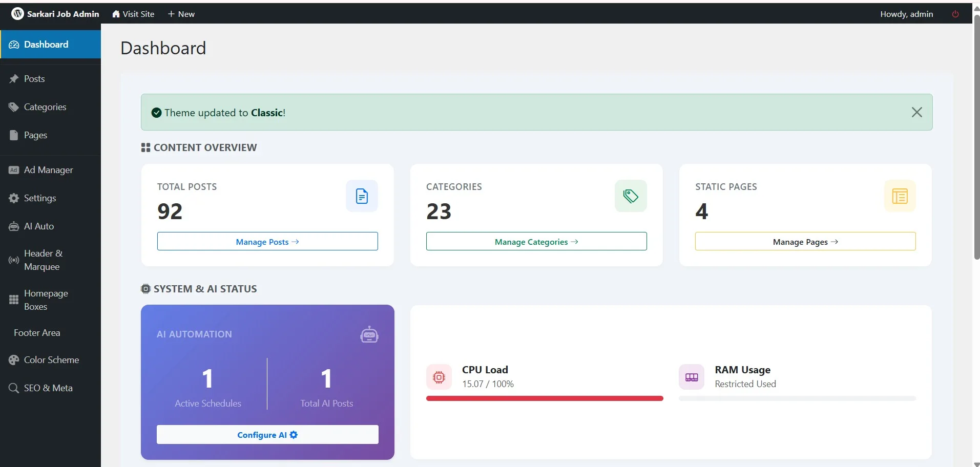Go to Ad Manager section
Image resolution: width=980 pixels, height=467 pixels.
point(48,170)
